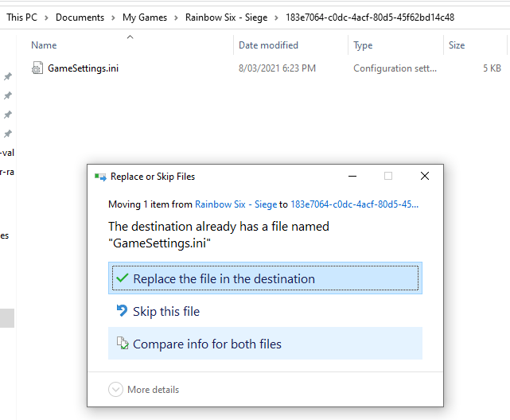Click the More details text label
510x420 pixels.
point(154,390)
